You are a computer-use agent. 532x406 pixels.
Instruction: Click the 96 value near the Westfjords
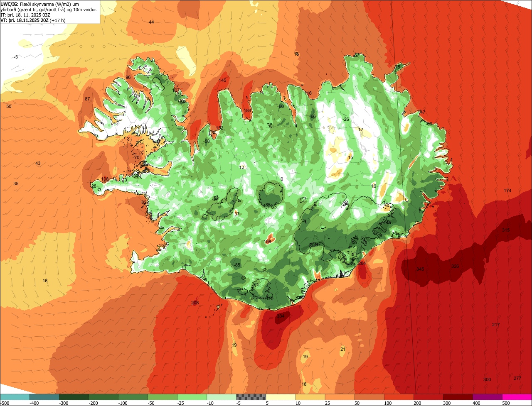128,77
